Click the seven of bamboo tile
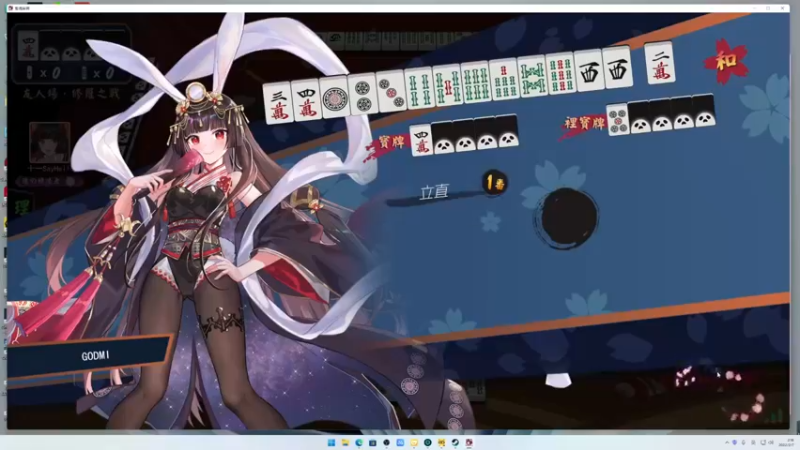Screen dimensions: 800x450 tap(504, 79)
